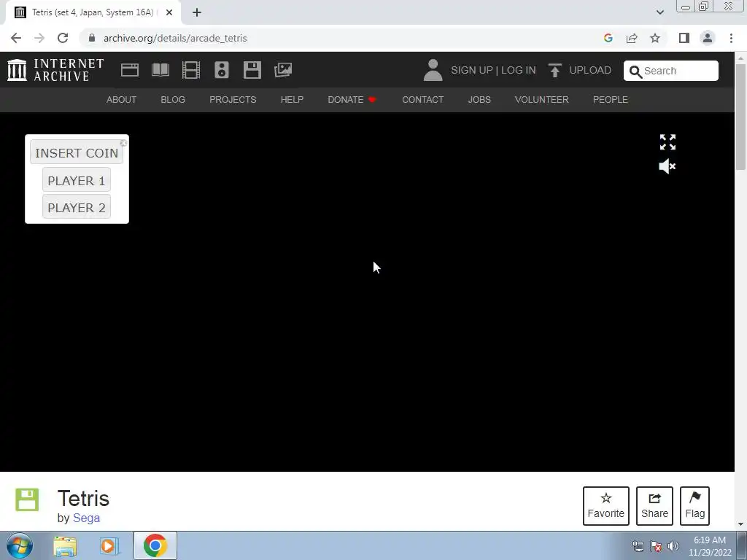Click the INSERT COIN button
747x560 pixels.
[77, 153]
